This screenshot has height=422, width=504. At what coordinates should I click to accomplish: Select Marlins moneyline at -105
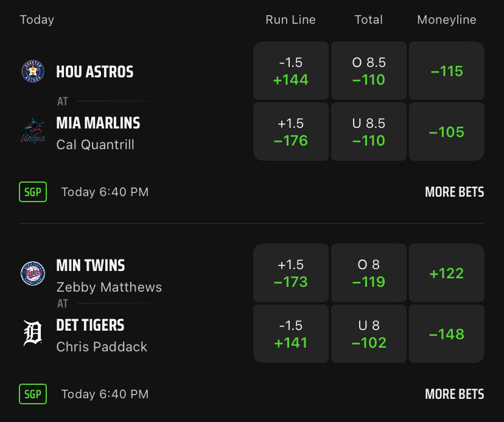[447, 132]
